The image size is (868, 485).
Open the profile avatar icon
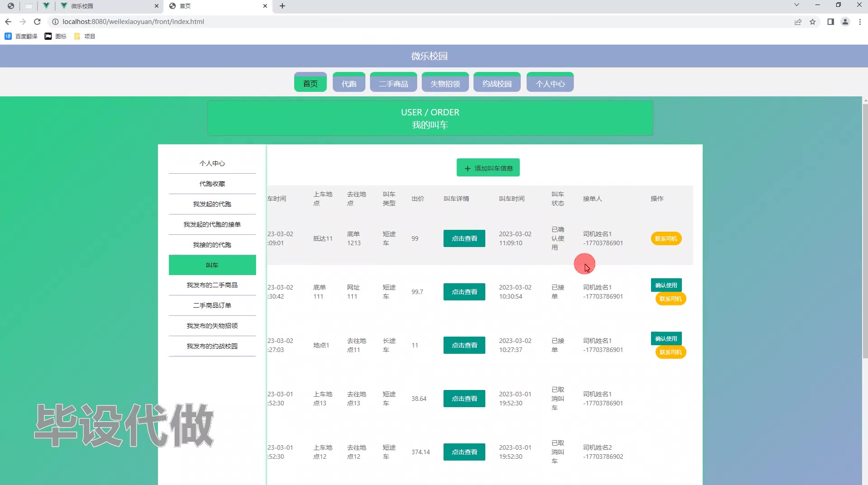pos(845,22)
